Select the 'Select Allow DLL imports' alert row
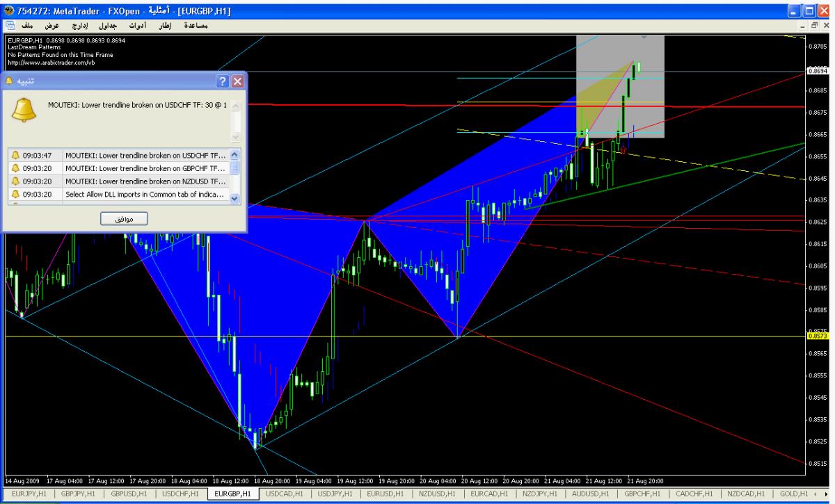This screenshot has width=835, height=504. [x=145, y=194]
